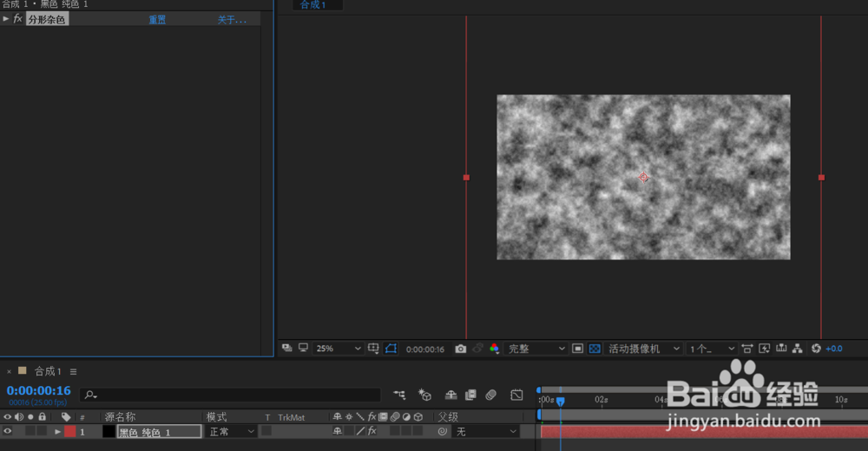Select the 黑色 纯色 1 layer name
Screen dimensions: 868x451
point(160,432)
